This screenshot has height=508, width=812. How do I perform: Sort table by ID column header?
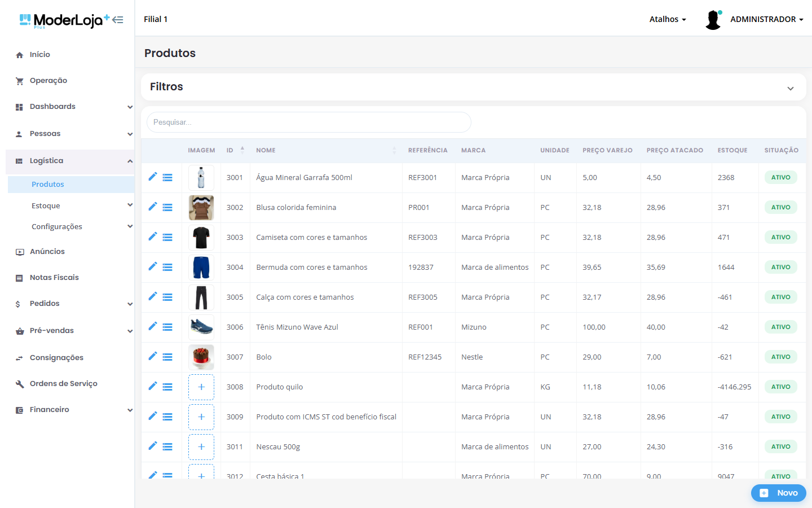(x=235, y=150)
